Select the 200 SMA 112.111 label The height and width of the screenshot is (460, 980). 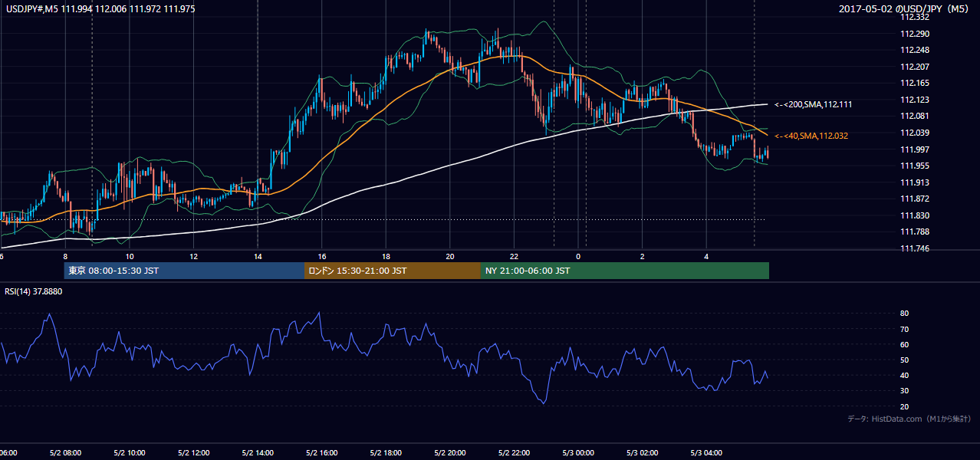[814, 104]
